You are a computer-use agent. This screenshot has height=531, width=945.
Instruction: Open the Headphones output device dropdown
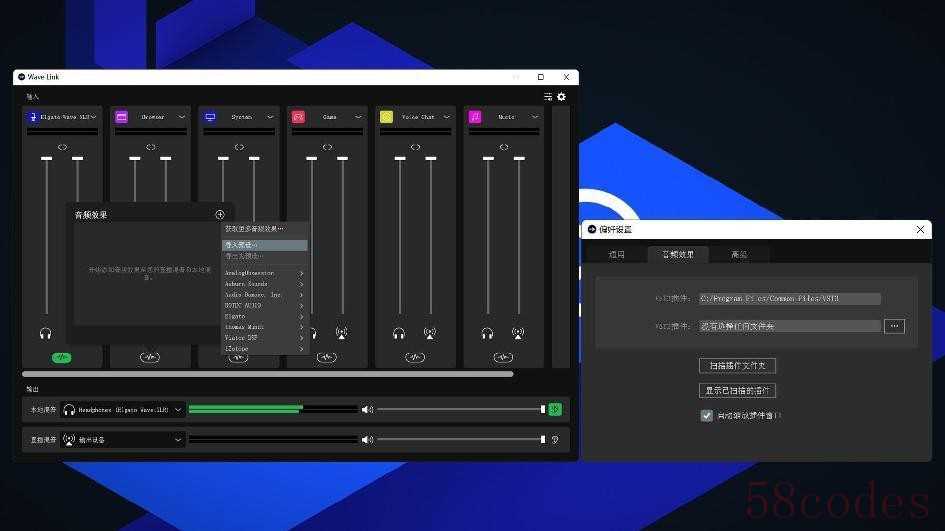pyautogui.click(x=178, y=410)
